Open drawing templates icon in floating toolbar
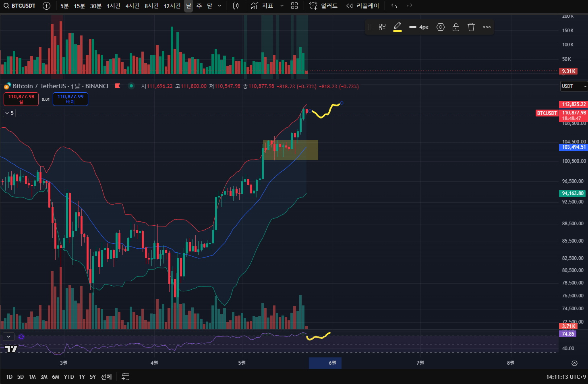Screen dimensions: 588x384 coord(382,27)
